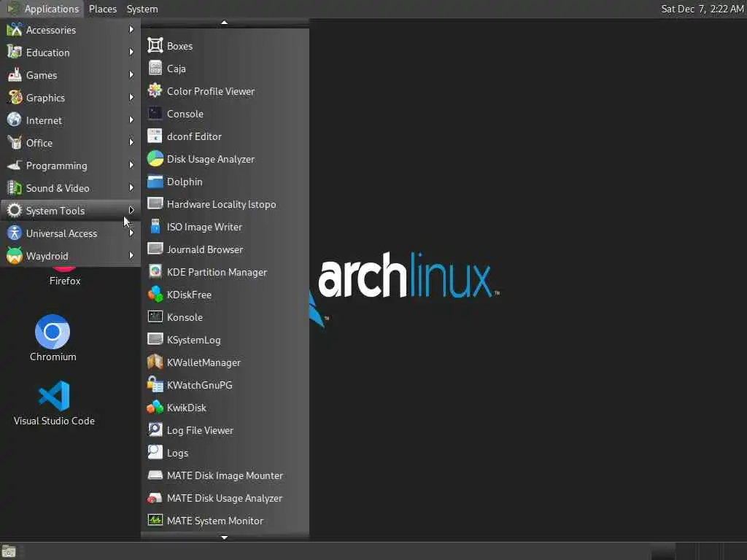Expand Internet submenu arrow

(131, 120)
